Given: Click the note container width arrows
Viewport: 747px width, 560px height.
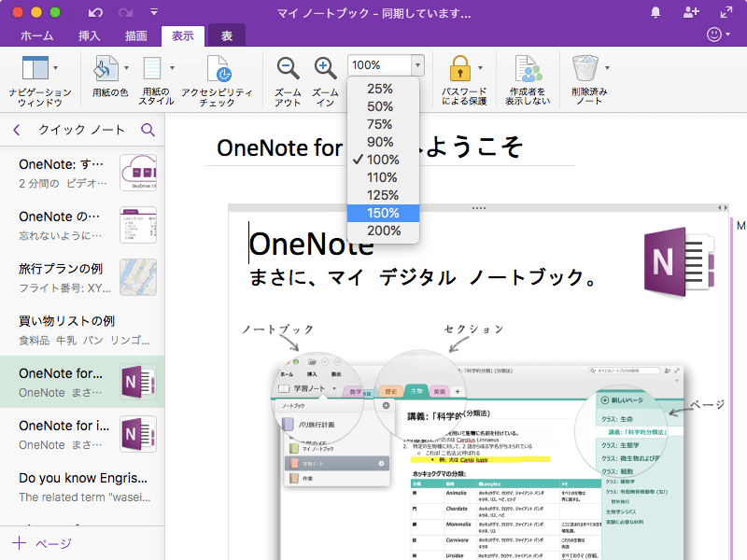Looking at the screenshot, I should (x=723, y=207).
